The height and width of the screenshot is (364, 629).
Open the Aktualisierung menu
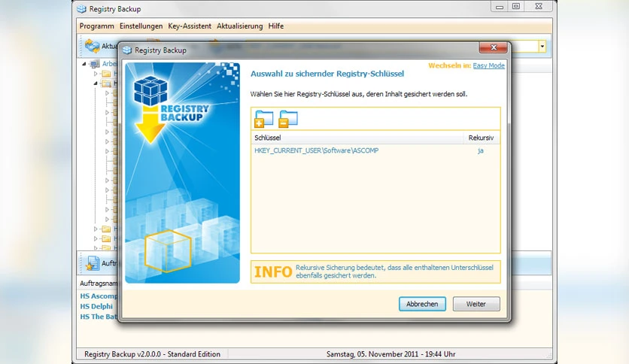[240, 26]
